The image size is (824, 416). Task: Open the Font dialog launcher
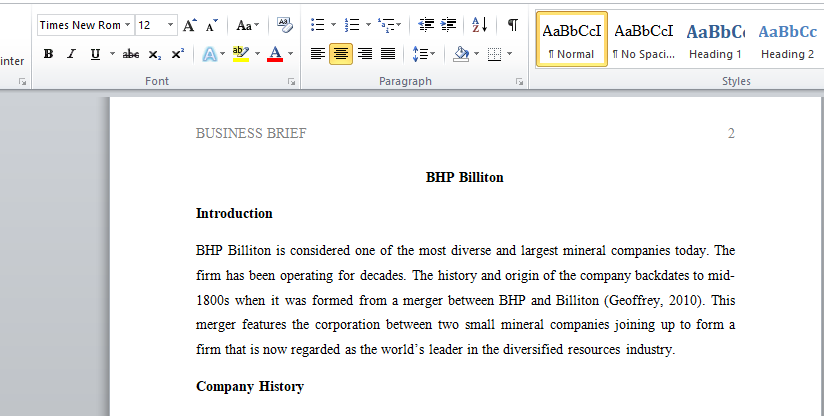coord(291,81)
